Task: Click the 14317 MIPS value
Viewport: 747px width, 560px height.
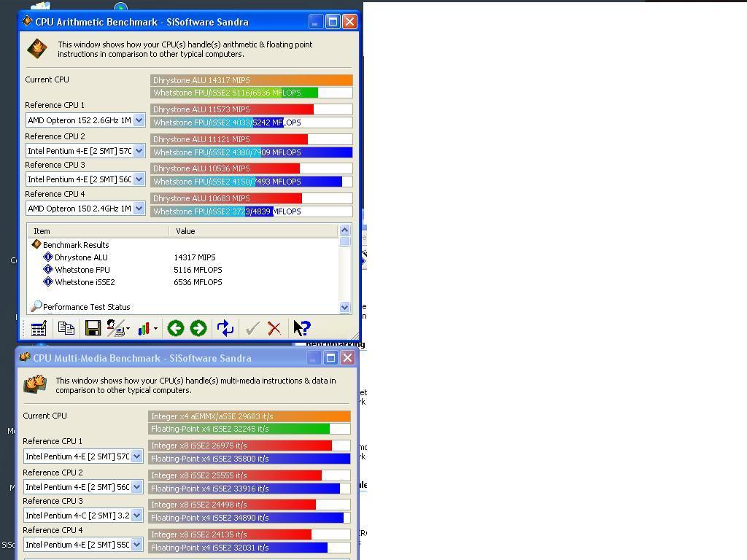Action: [x=194, y=257]
